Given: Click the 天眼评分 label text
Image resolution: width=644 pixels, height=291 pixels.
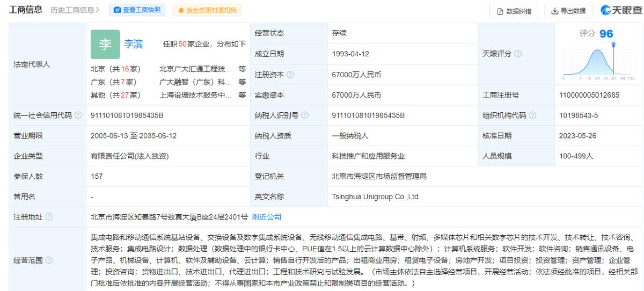Looking at the screenshot, I should click(497, 54).
